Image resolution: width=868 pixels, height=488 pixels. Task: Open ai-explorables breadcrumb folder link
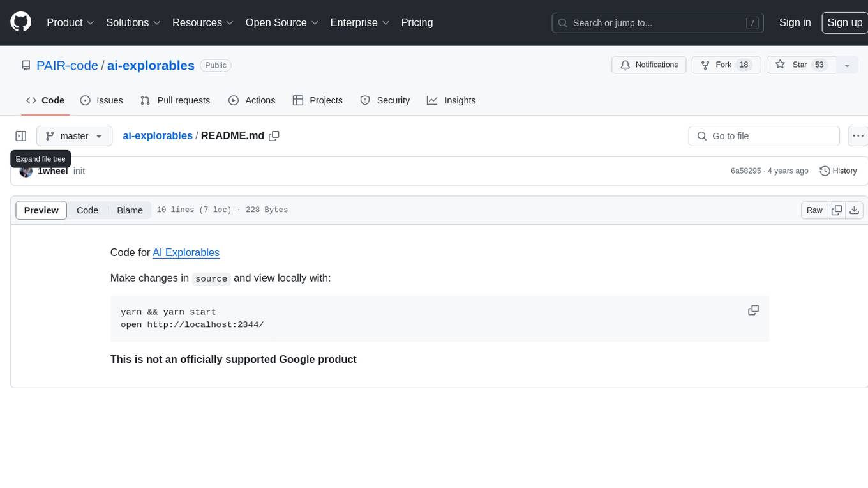(158, 136)
